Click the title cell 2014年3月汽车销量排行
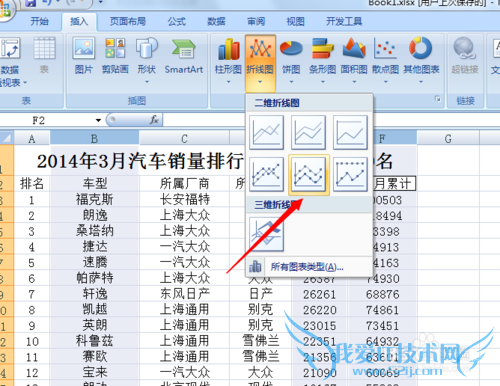The width and height of the screenshot is (500, 386). [x=140, y=161]
